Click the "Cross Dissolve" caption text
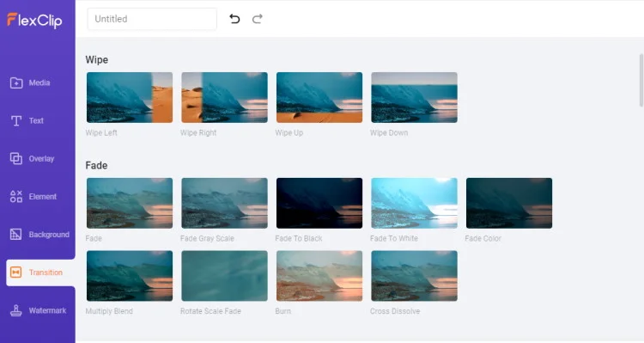 (x=395, y=311)
